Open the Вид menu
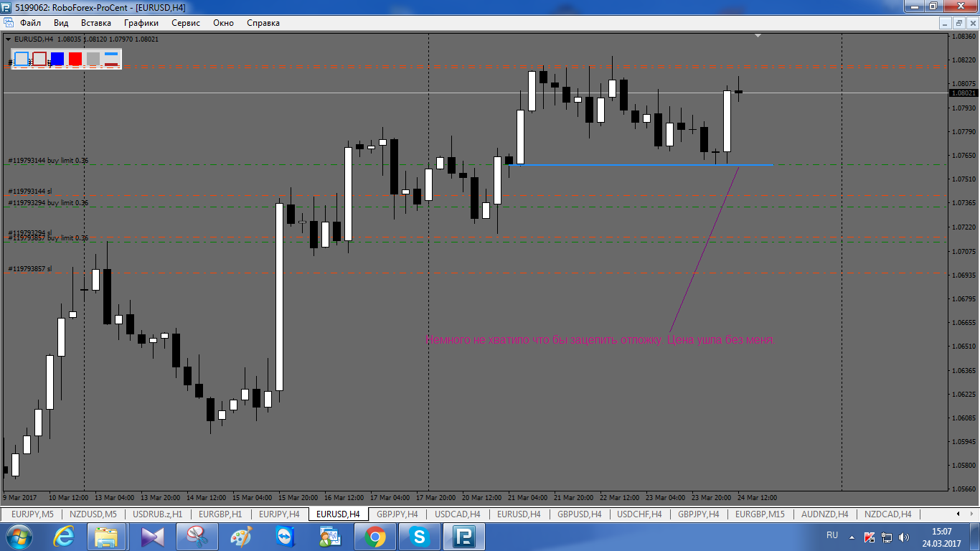Image resolution: width=980 pixels, height=551 pixels. click(61, 23)
